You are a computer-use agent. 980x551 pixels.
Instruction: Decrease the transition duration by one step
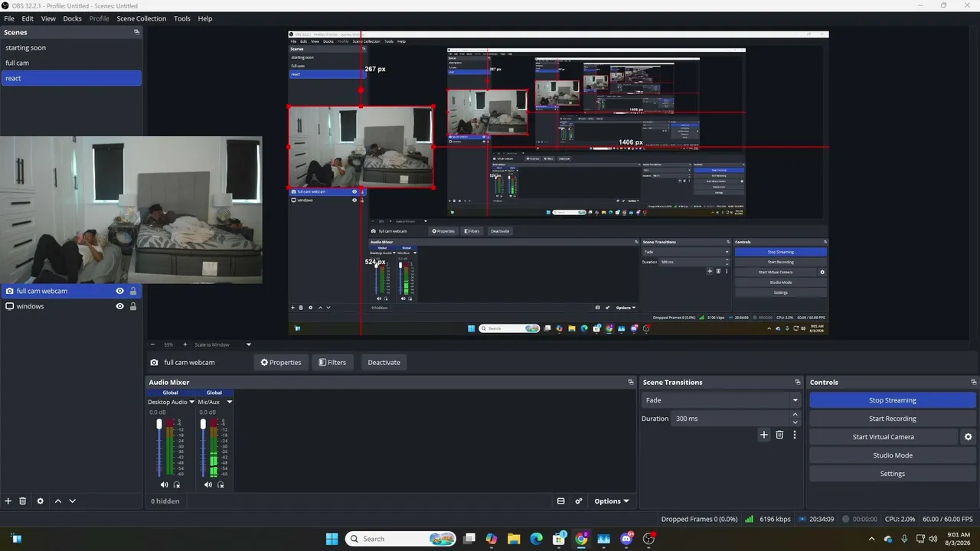(x=795, y=422)
